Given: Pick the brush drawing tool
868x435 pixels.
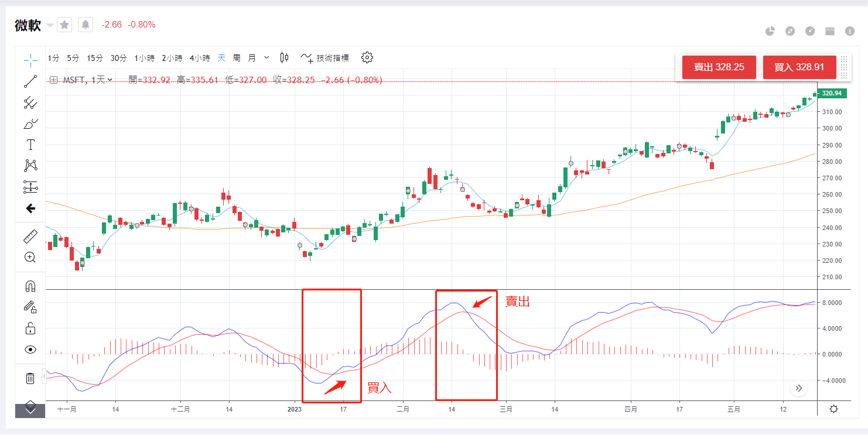Looking at the screenshot, I should 30,124.
